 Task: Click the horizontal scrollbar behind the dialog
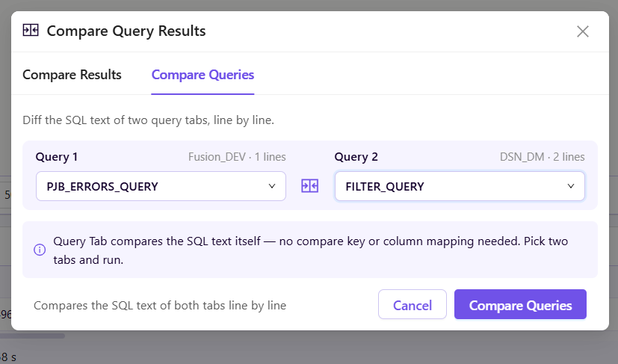[x=32, y=336]
